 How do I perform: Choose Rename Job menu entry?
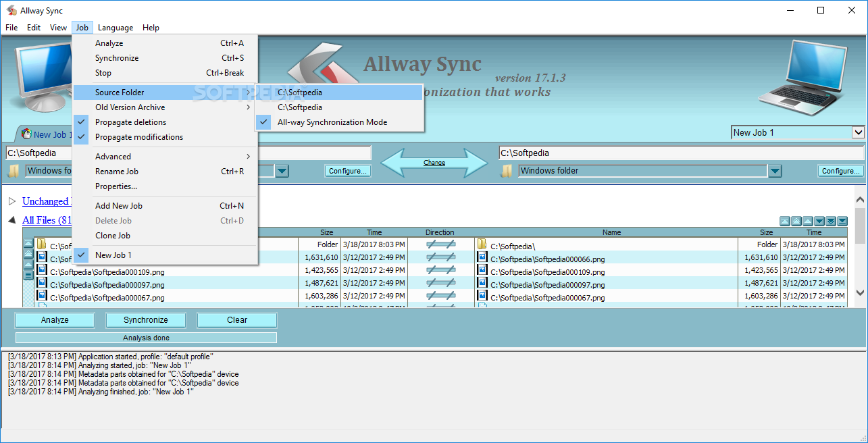pos(165,172)
